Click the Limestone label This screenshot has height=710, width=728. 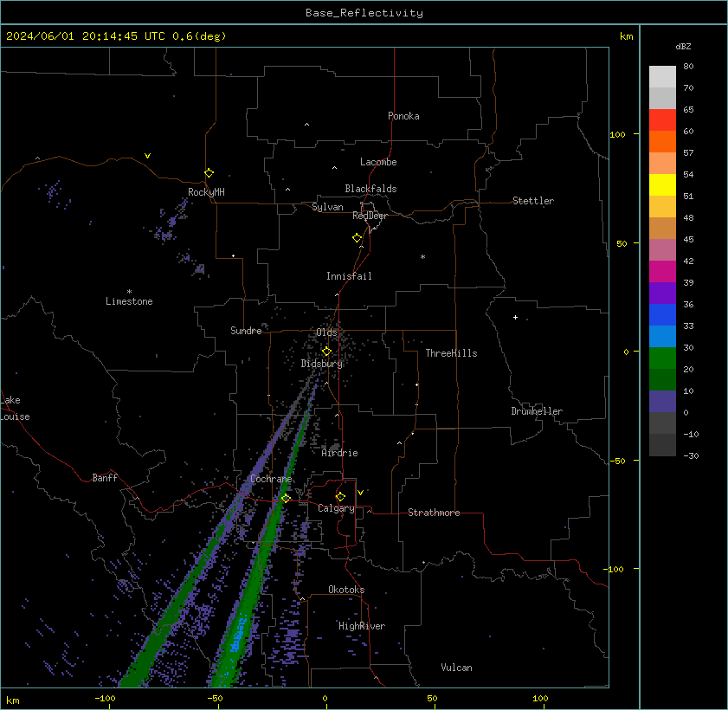click(129, 301)
